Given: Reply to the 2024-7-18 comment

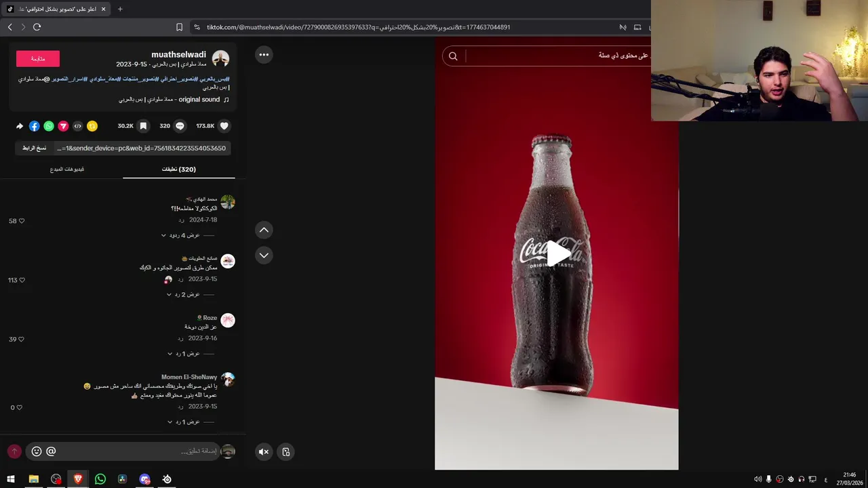Looking at the screenshot, I should click(181, 220).
